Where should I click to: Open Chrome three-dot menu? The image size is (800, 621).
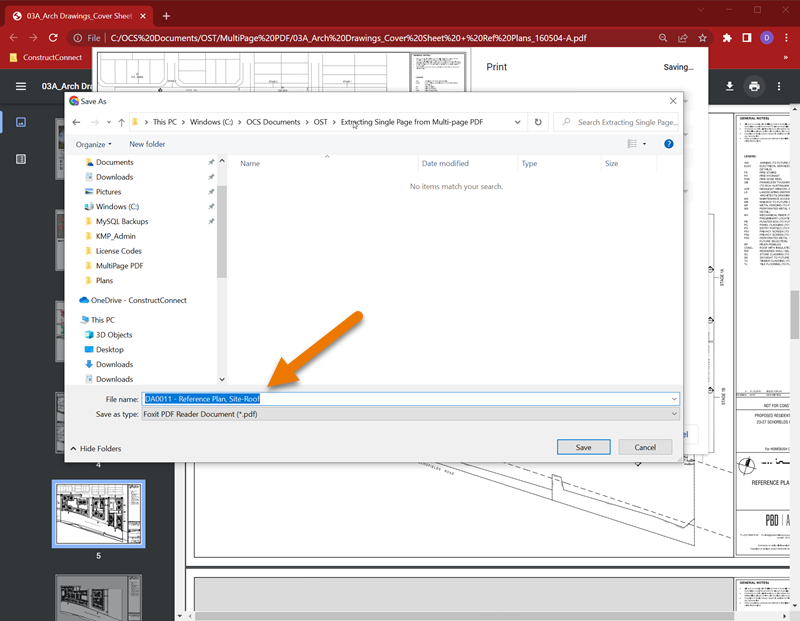tap(786, 38)
